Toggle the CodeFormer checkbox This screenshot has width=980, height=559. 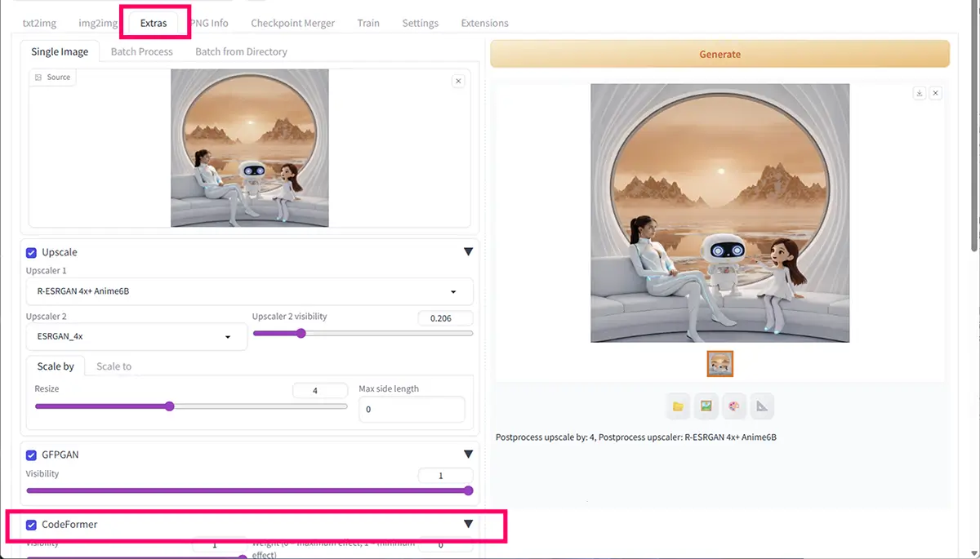[32, 525]
